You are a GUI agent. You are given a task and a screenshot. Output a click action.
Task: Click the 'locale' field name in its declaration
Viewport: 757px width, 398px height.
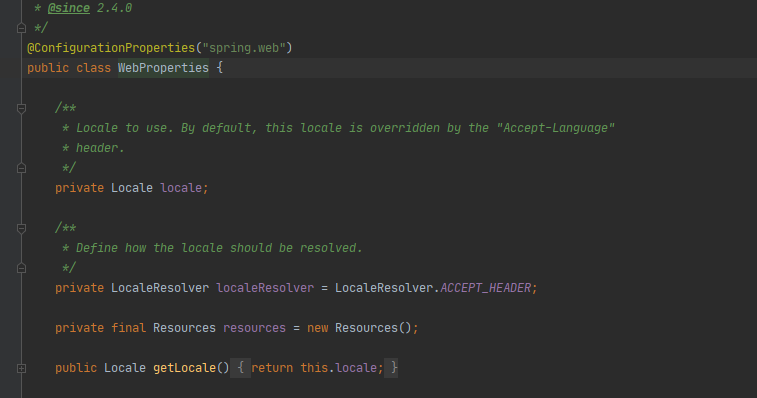[181, 188]
